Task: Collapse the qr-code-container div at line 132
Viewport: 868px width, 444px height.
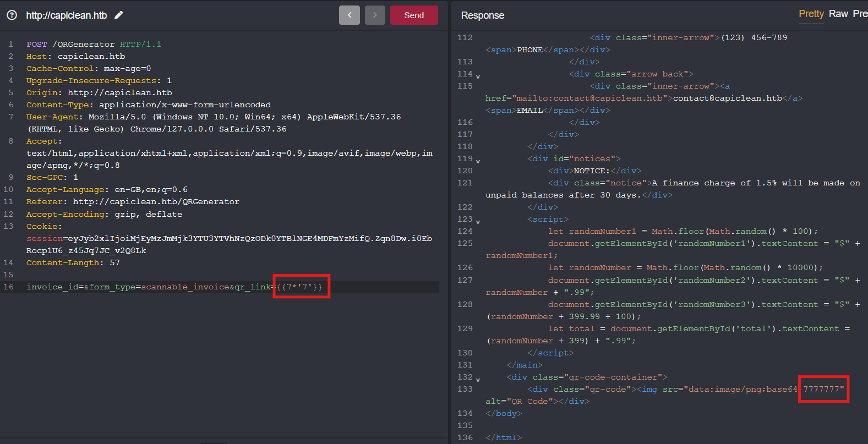Action: point(478,380)
